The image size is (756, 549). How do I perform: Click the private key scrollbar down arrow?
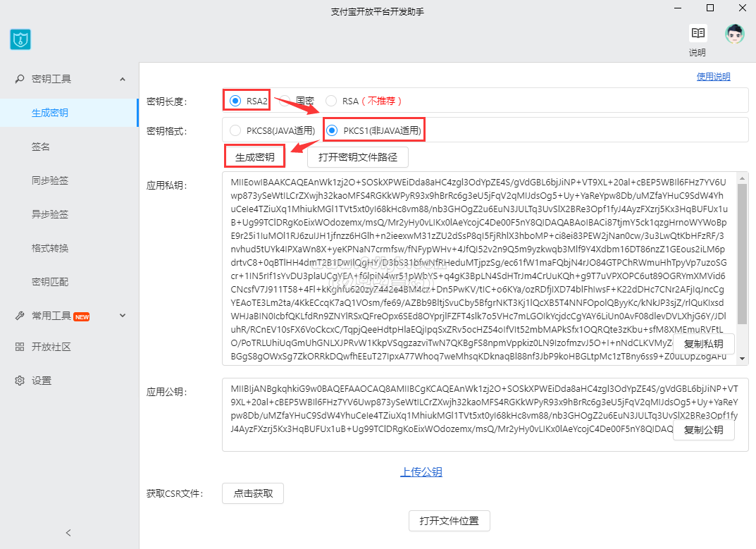coord(743,359)
